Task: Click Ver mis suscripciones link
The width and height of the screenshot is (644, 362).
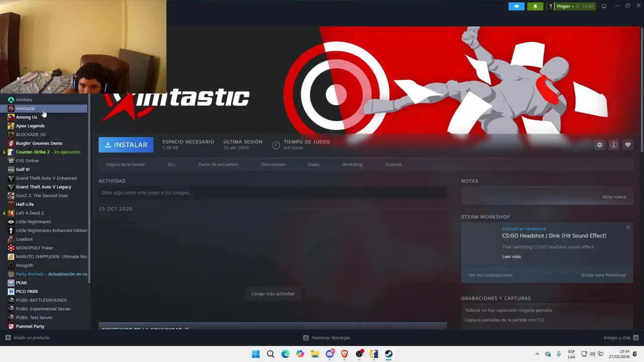Action: click(x=491, y=275)
